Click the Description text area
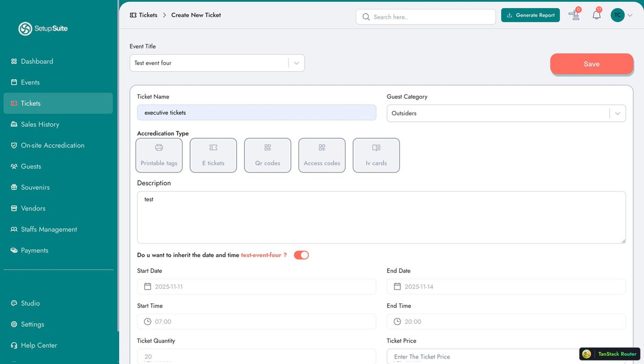The image size is (644, 364). coord(381,218)
